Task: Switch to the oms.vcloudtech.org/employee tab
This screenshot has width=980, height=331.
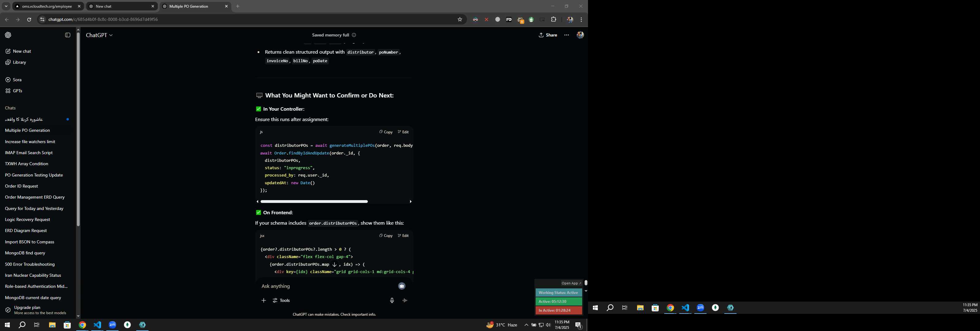Action: (x=47, y=6)
